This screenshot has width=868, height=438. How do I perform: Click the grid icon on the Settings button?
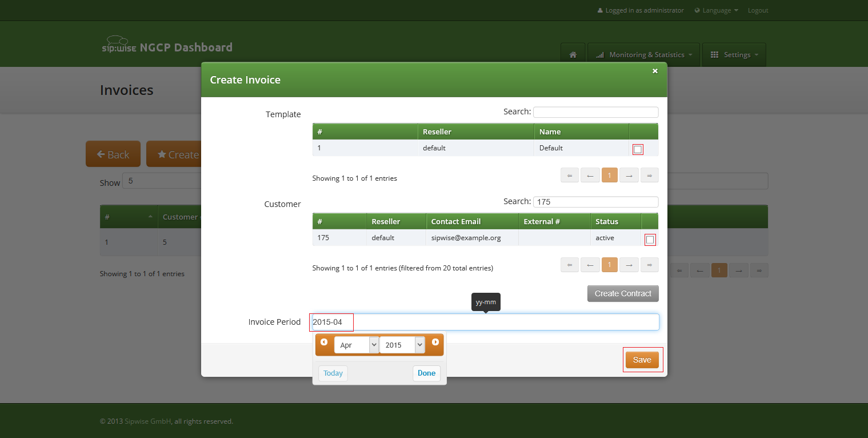click(x=714, y=54)
